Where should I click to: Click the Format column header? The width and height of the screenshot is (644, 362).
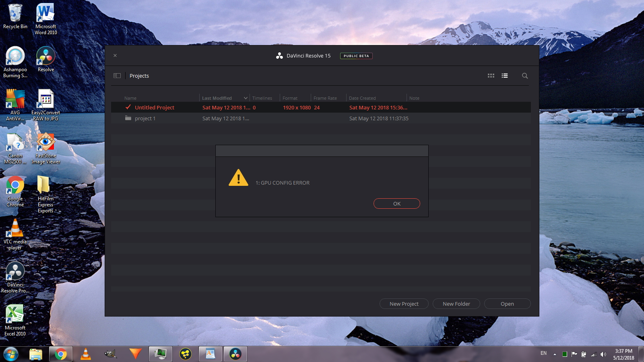point(290,98)
